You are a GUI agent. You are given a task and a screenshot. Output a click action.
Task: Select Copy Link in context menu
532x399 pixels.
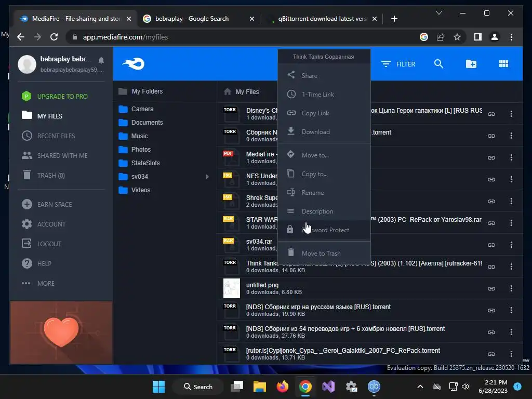324,113
